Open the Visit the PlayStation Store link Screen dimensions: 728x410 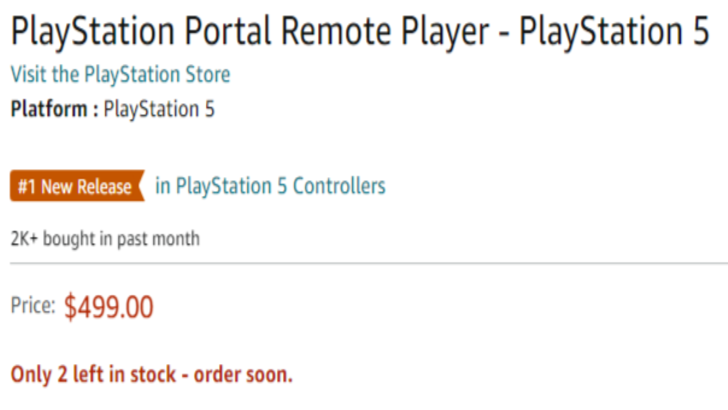click(x=120, y=74)
